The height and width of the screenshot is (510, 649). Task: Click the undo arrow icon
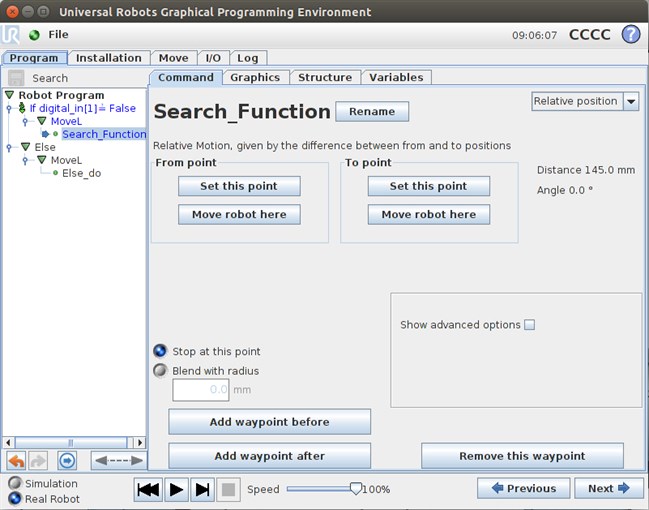pyautogui.click(x=17, y=460)
